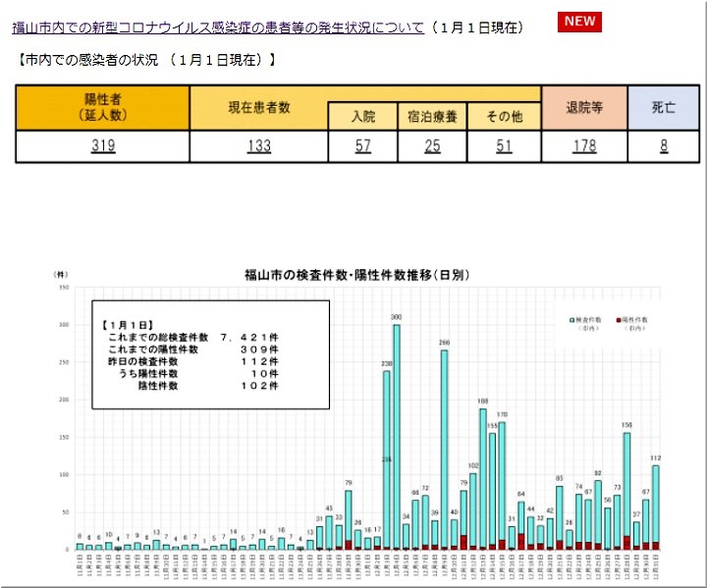Click the 退院等 header cell
The width and height of the screenshot is (707, 588).
[583, 108]
